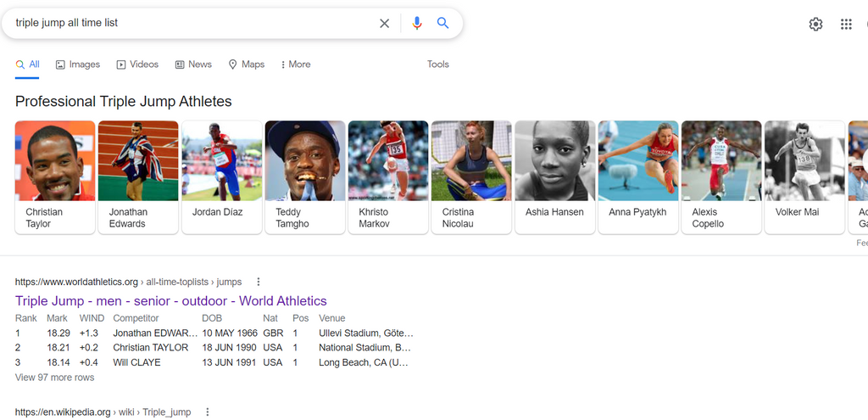Open the Cristina Nicolau athlete card

pyautogui.click(x=471, y=177)
